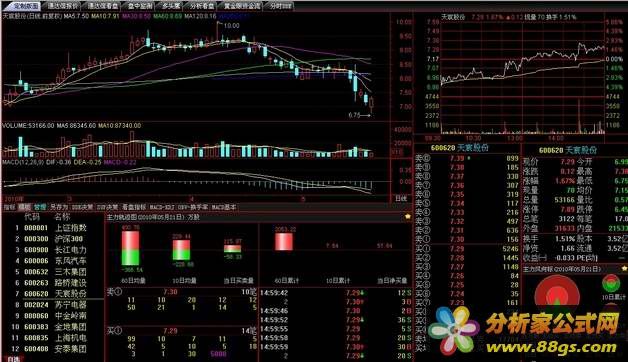Click the 卖① order row with 156
Viewport: 628px width, 362px height.
pyautogui.click(x=467, y=239)
